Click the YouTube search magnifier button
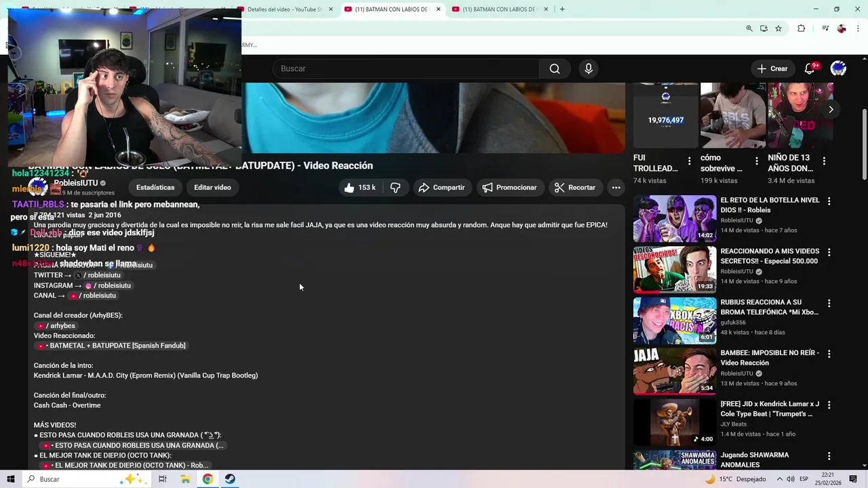The height and width of the screenshot is (488, 868). pos(554,68)
